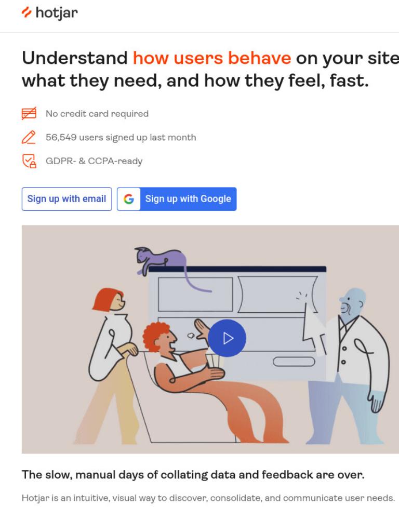Click the Google G logo icon
399x532 pixels.
click(x=129, y=199)
